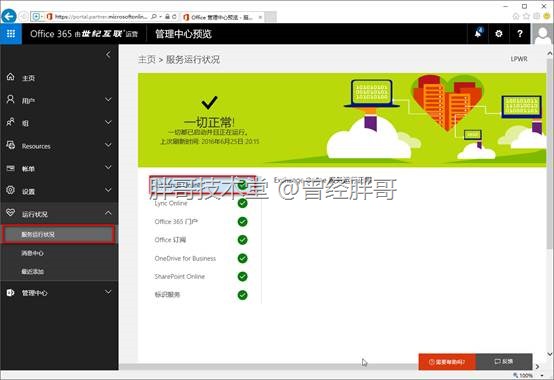Click the 反馈 feedback button

pos(504,362)
